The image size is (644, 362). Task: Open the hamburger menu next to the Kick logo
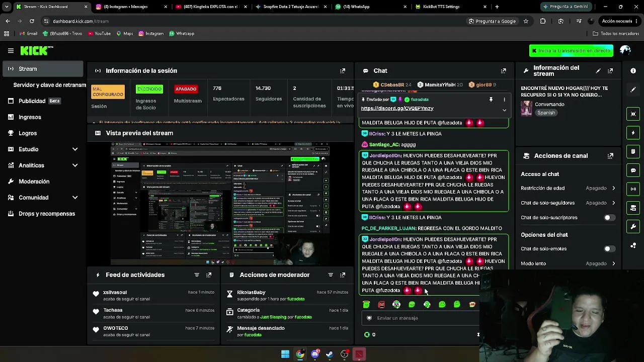11,51
